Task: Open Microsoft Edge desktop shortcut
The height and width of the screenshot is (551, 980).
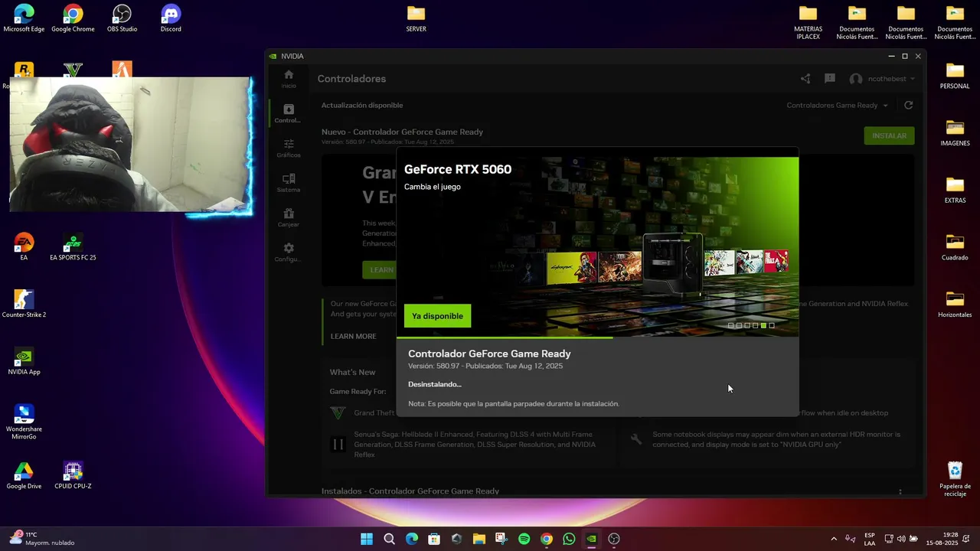Action: coord(24,18)
